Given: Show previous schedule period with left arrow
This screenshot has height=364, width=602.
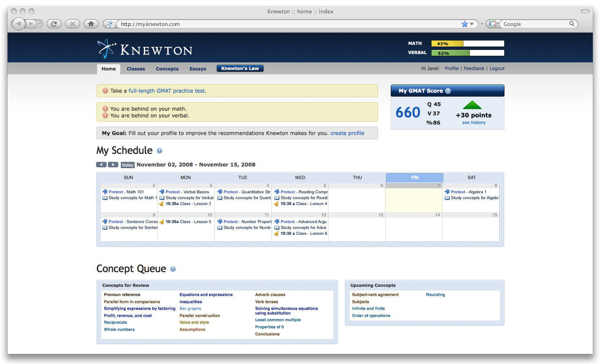Looking at the screenshot, I should click(x=102, y=165).
